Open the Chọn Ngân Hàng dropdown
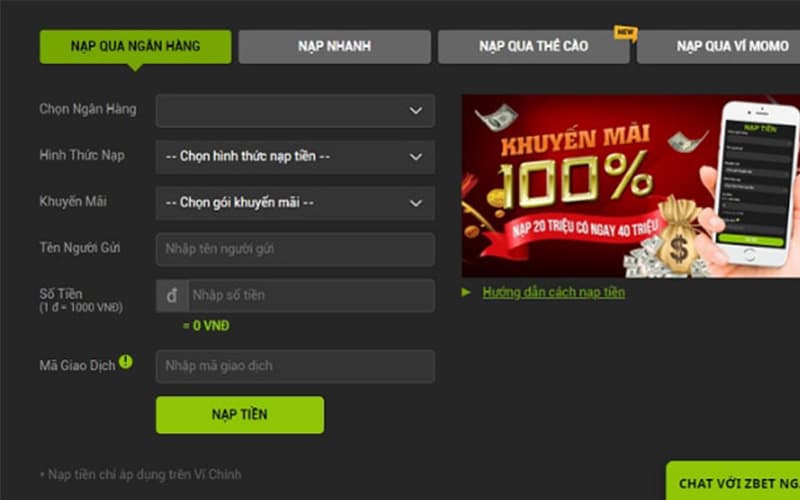 coord(295,111)
